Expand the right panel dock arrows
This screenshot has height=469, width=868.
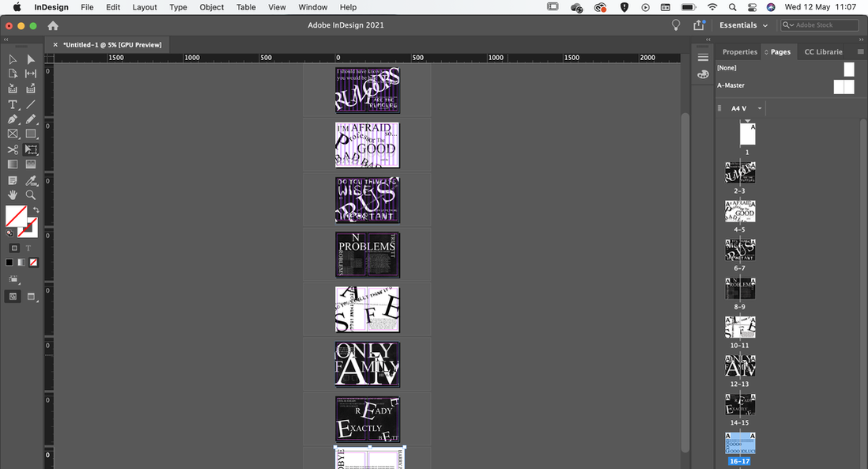[x=861, y=40]
